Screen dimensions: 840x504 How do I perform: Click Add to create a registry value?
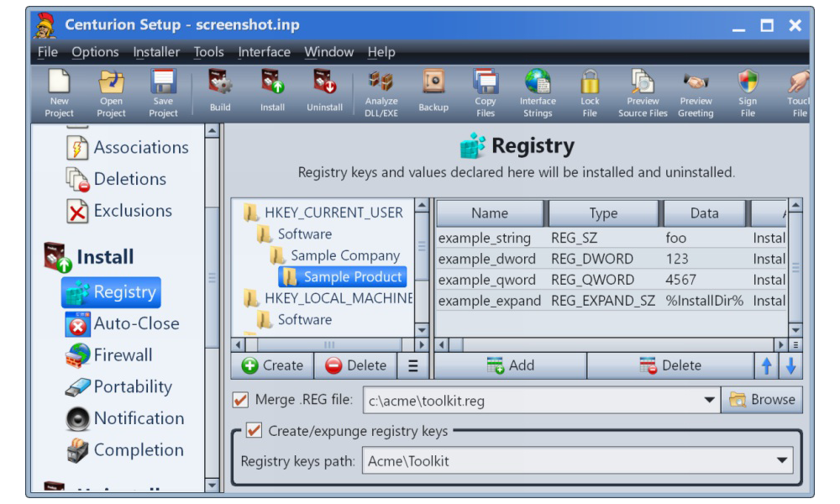(511, 365)
